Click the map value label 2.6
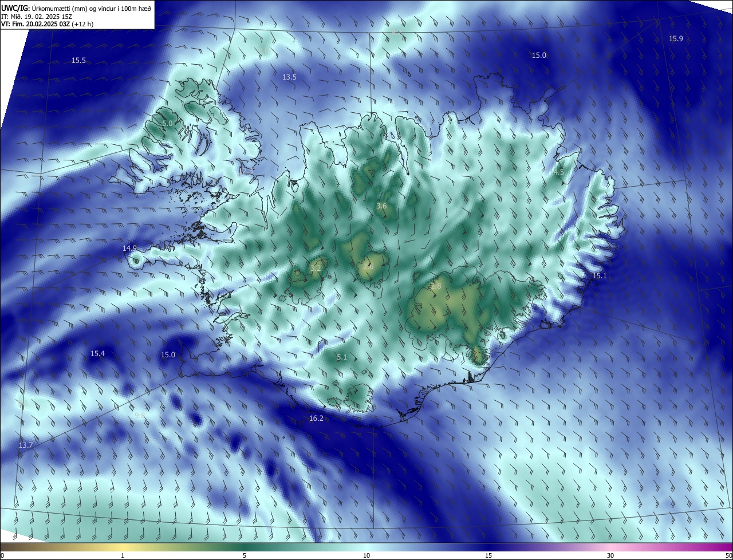This screenshot has height=560, width=733. (x=368, y=266)
